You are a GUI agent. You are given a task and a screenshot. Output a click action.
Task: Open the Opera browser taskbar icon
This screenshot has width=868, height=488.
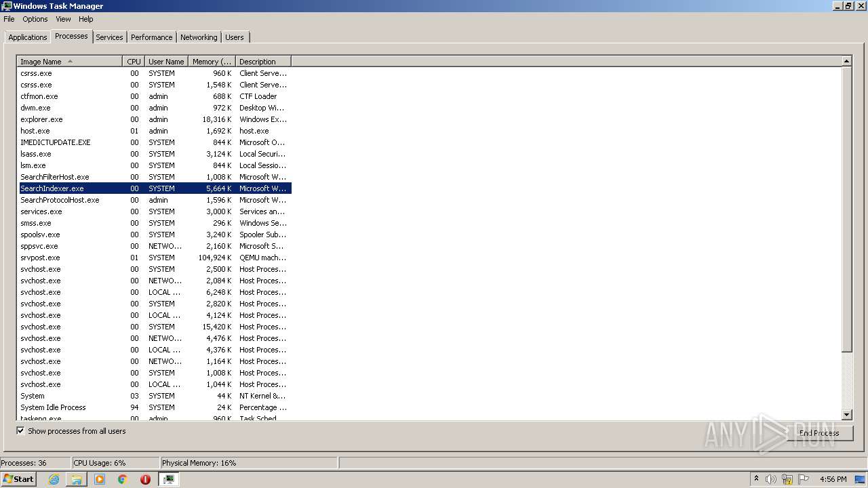tap(145, 479)
